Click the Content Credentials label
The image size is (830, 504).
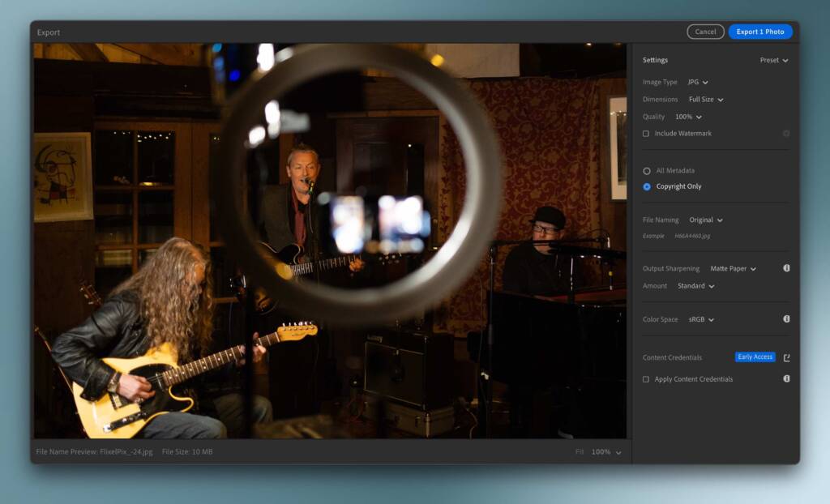coord(672,358)
